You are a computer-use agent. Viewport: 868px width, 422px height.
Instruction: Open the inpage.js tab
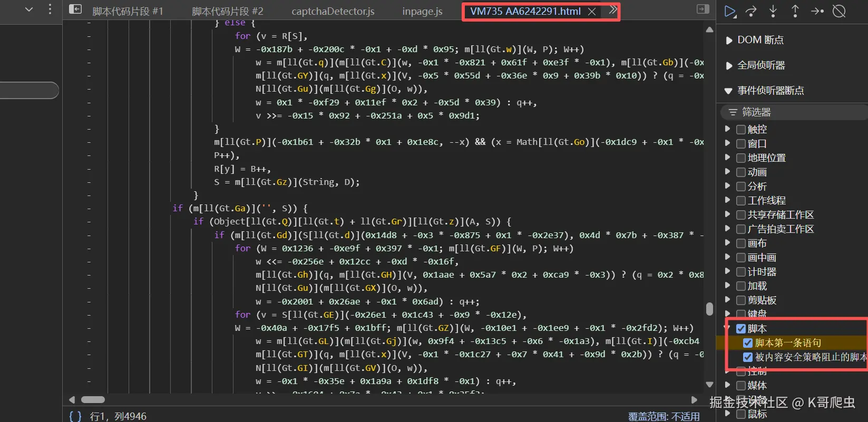(422, 12)
